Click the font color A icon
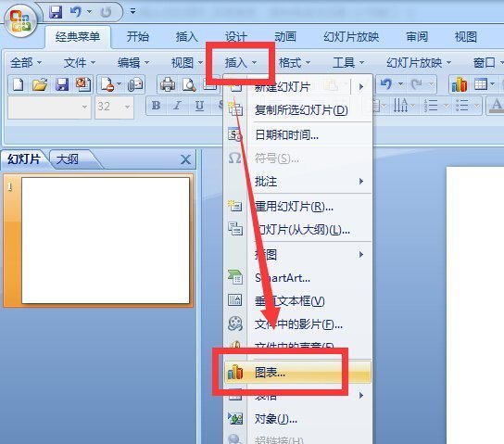Viewport: 504px width, 444px height. click(497, 105)
